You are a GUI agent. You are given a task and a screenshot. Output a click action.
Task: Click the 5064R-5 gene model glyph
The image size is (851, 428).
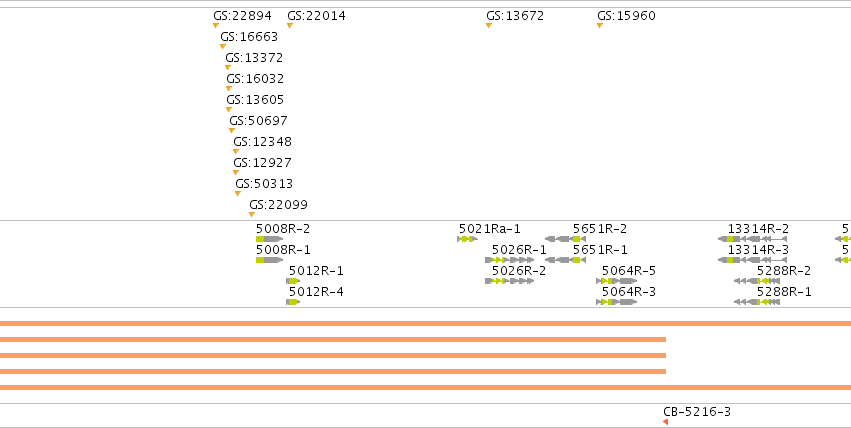[x=617, y=281]
